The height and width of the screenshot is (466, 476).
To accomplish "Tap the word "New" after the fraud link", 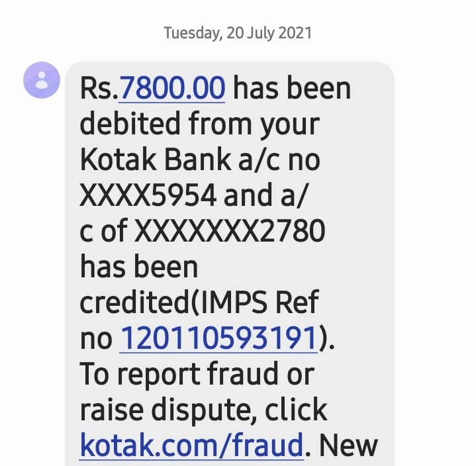I will (348, 445).
